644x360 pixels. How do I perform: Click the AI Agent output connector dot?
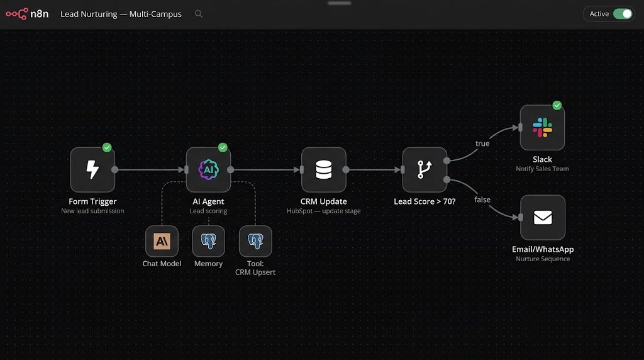(x=231, y=170)
